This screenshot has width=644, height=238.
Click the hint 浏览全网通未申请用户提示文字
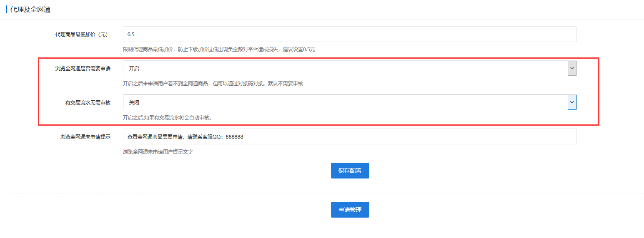click(x=158, y=152)
